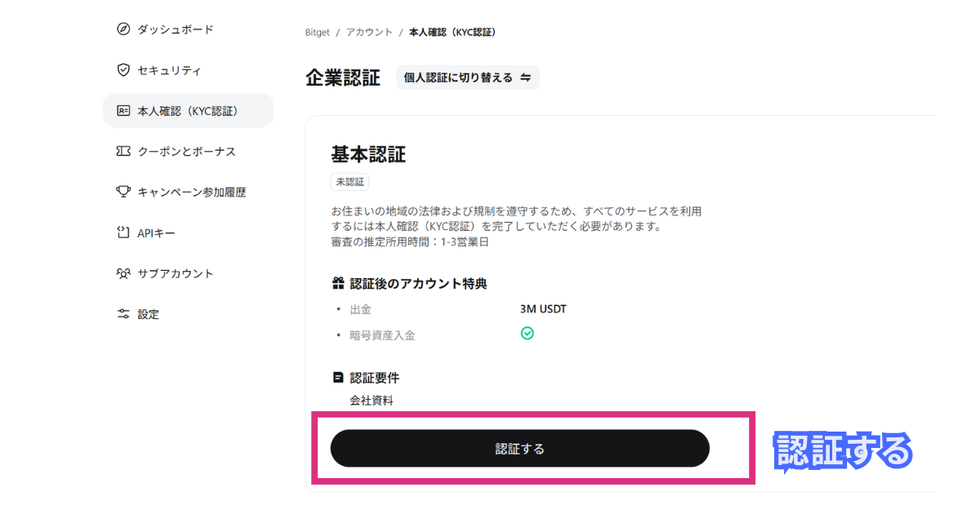
Task: Click the アカウント breadcrumb link
Action: coord(369,33)
